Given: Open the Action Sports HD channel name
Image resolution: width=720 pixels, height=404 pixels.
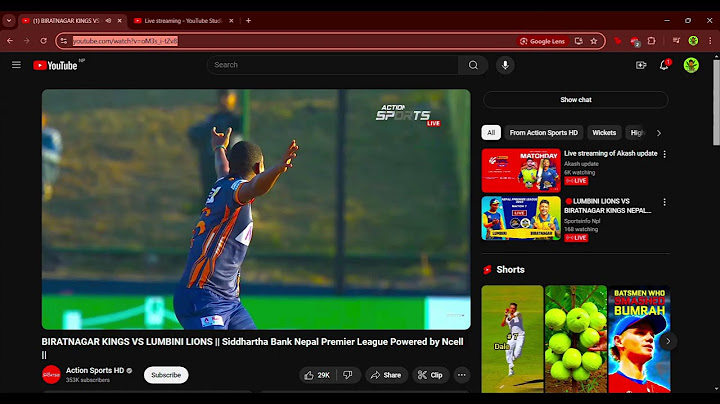Looking at the screenshot, I should click(95, 370).
